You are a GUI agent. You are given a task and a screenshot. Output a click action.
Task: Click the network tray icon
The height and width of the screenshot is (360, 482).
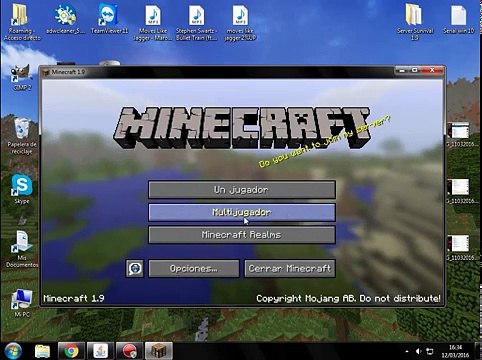click(430, 351)
